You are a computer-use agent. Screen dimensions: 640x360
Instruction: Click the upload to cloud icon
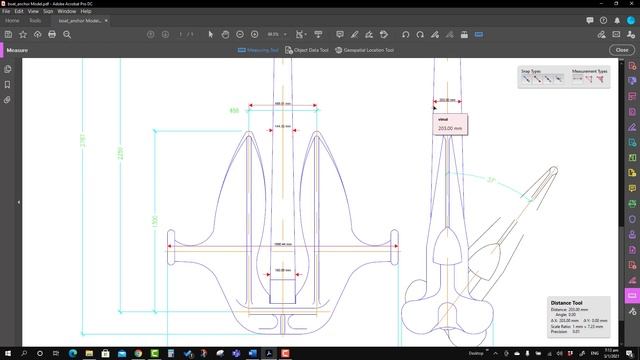38,35
